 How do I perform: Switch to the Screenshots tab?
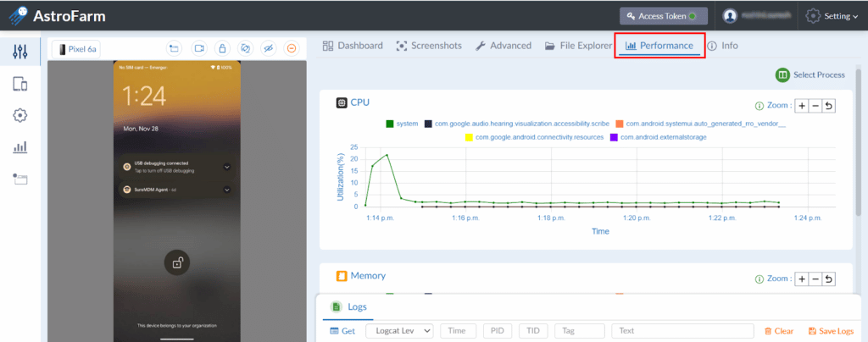point(429,46)
